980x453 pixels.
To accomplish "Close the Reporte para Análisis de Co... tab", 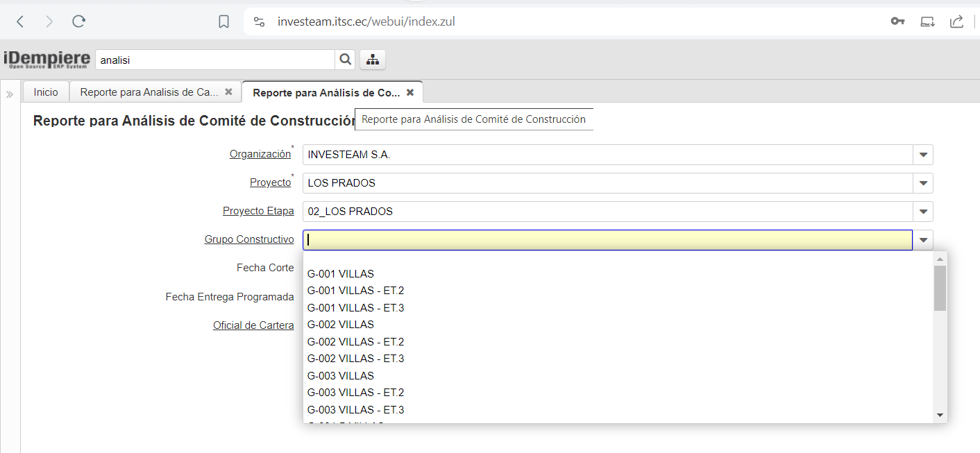I will point(410,92).
